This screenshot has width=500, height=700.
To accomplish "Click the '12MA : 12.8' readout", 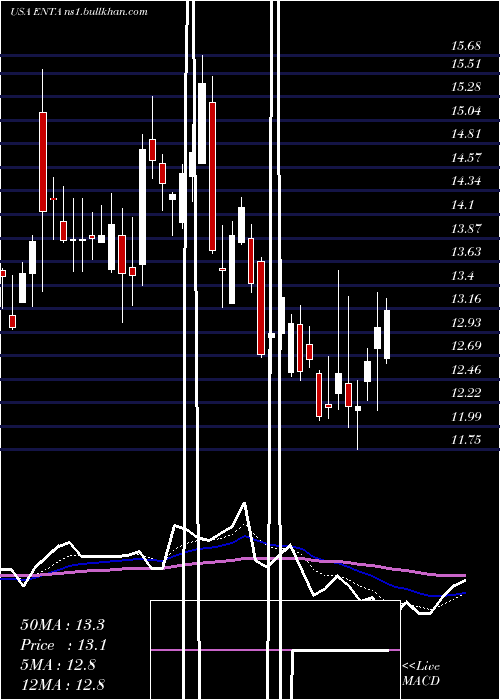I will tap(62, 684).
